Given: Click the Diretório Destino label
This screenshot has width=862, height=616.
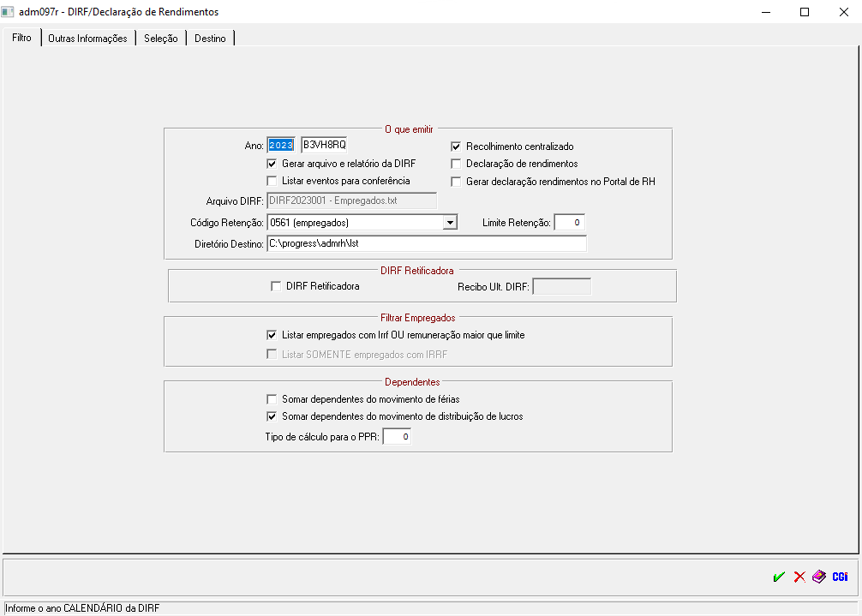Looking at the screenshot, I should [230, 244].
